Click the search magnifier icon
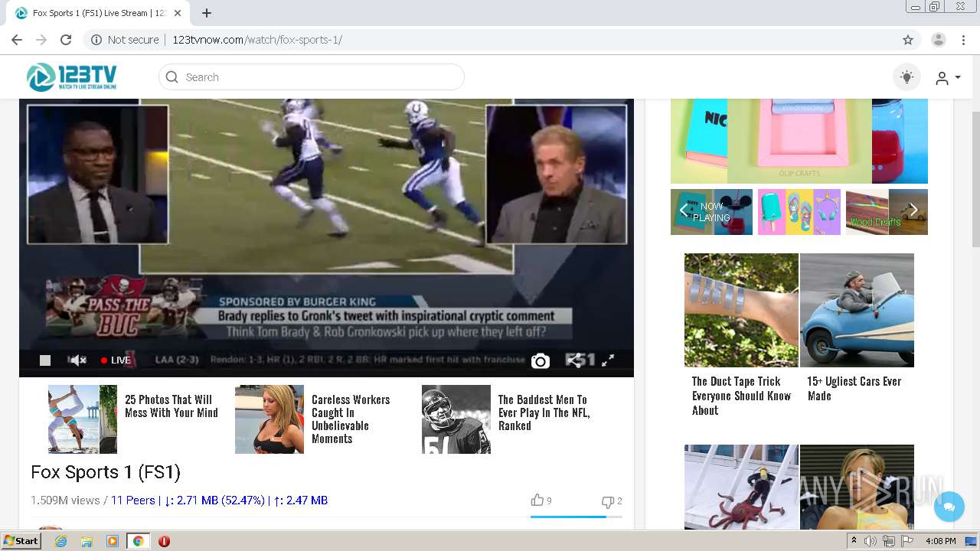The height and width of the screenshot is (551, 980). (172, 77)
